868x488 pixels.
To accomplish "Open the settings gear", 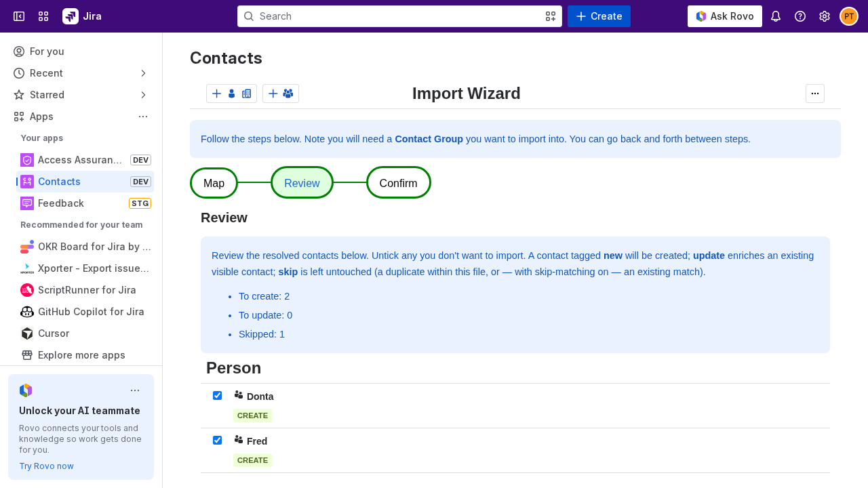I will click(x=825, y=16).
